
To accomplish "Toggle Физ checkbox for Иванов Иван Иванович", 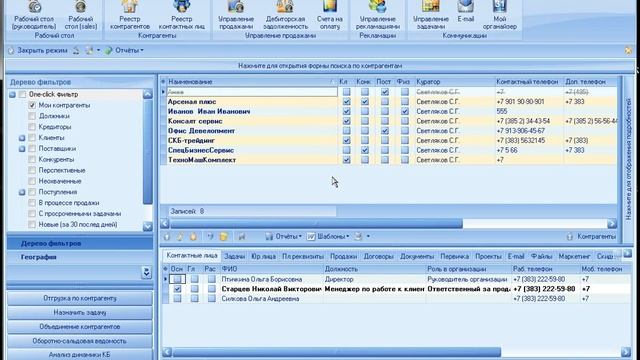I will 404,111.
